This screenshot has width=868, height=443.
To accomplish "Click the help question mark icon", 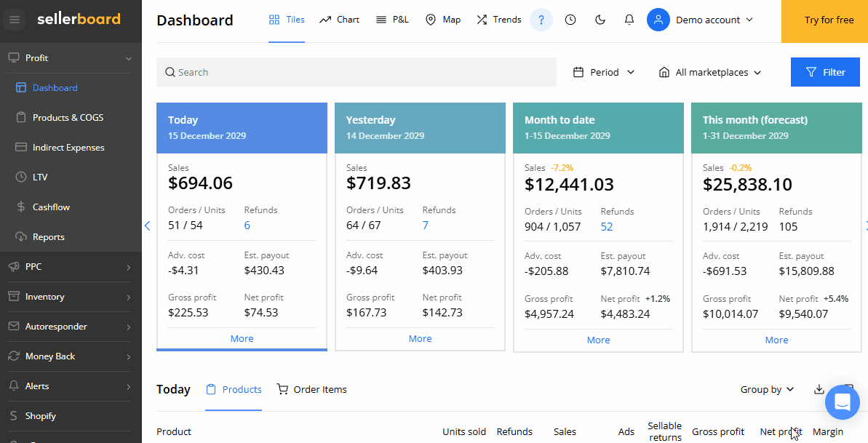I will pyautogui.click(x=541, y=20).
